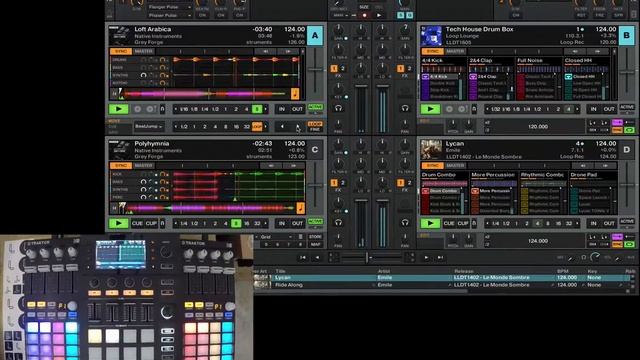Start playback on Deck A Loft Arabica

(118, 109)
